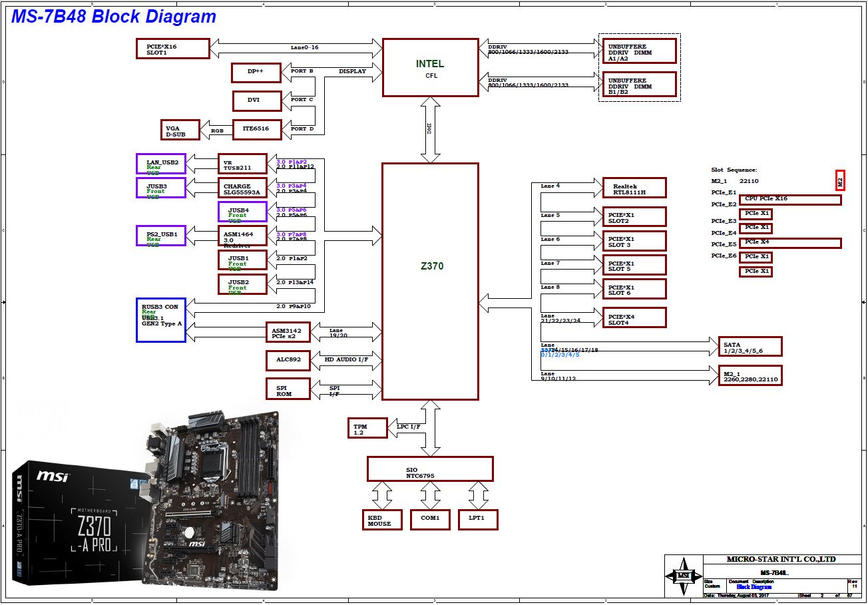This screenshot has height=605, width=868.
Task: Select the PCIe_E1 slot label
Action: tap(724, 192)
